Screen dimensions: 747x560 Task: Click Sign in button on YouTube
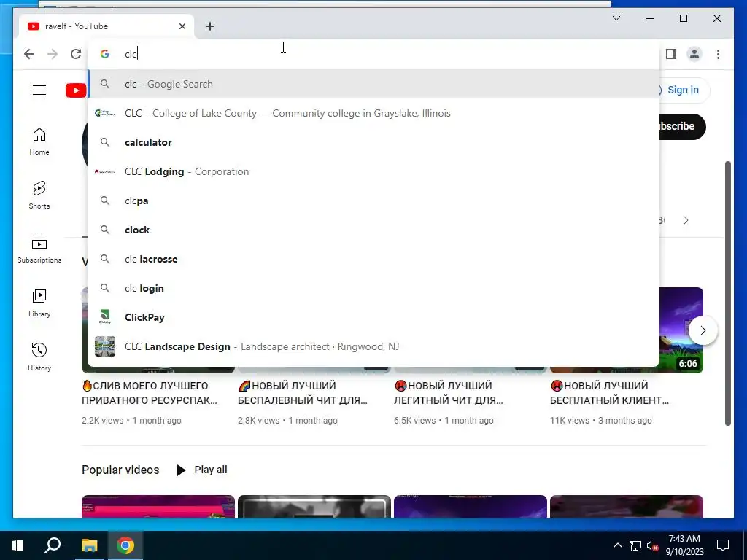[682, 90]
